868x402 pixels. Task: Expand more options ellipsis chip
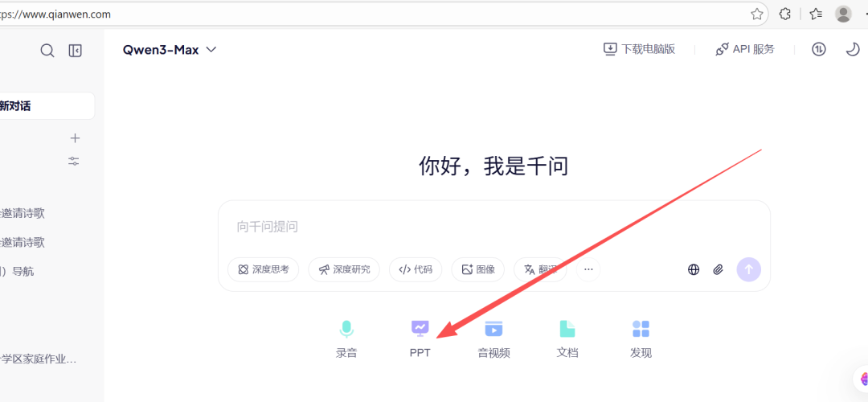[x=588, y=269]
